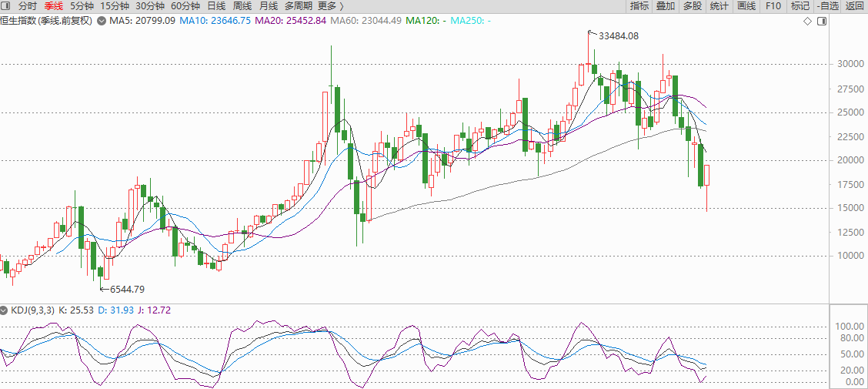Select the 月线 monthly chart tab
868x389 pixels.
pyautogui.click(x=269, y=6)
